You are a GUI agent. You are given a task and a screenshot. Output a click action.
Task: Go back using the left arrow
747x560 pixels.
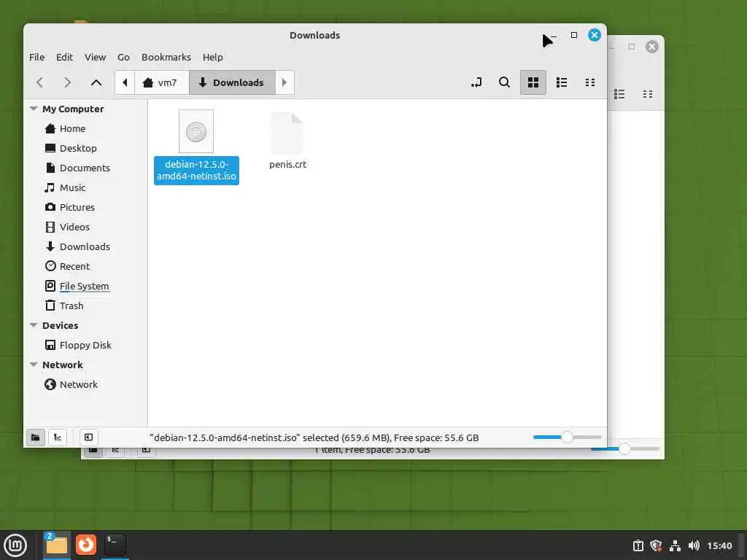pyautogui.click(x=40, y=82)
